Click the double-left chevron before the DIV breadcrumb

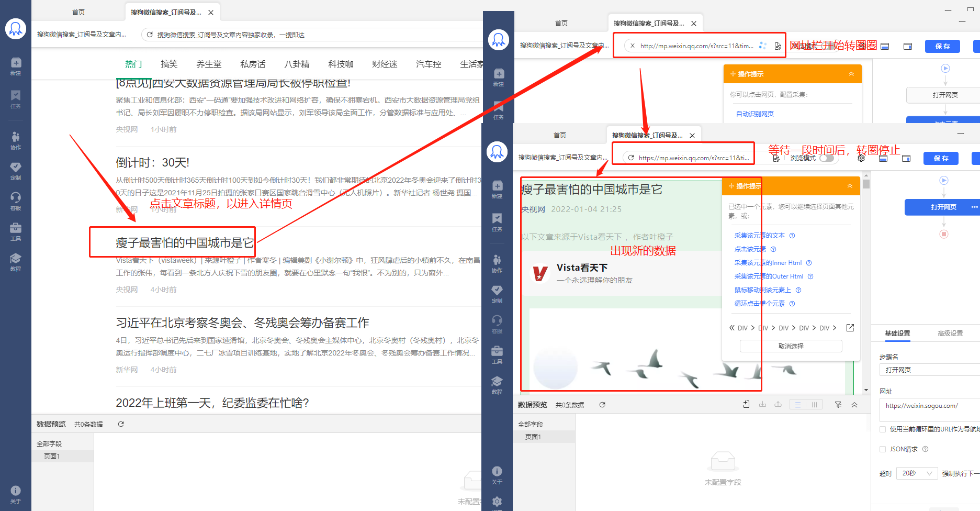(x=731, y=328)
